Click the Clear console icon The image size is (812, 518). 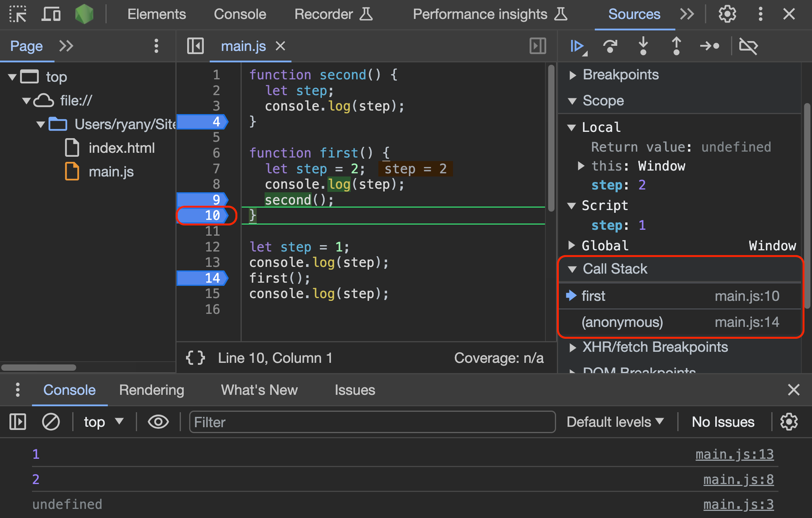[51, 422]
